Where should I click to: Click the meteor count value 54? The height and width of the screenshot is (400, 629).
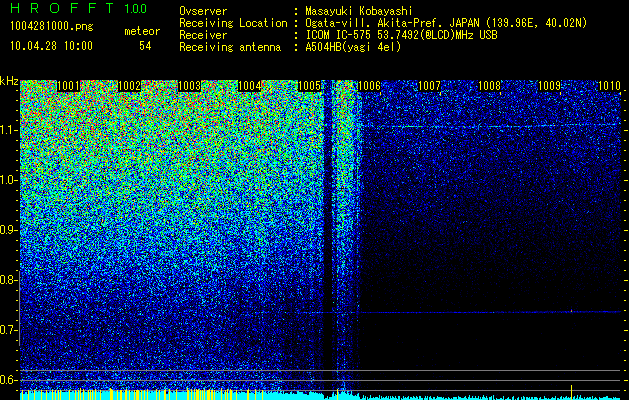point(145,46)
